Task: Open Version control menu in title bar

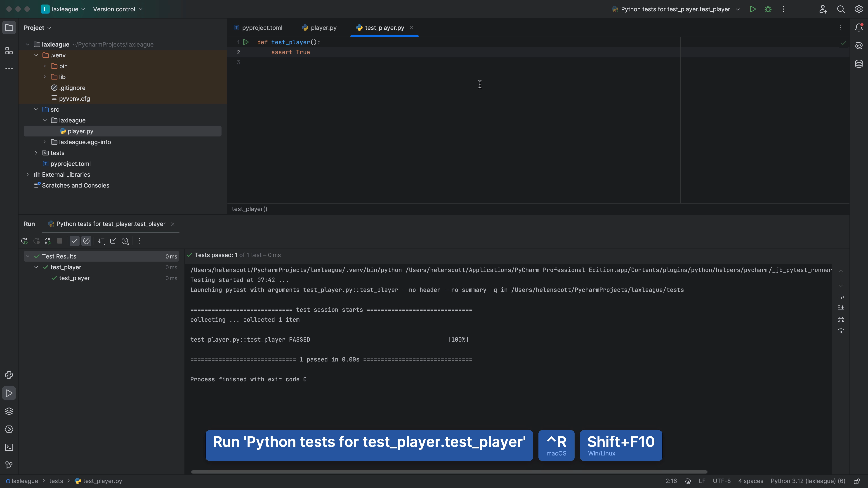Action: point(117,9)
